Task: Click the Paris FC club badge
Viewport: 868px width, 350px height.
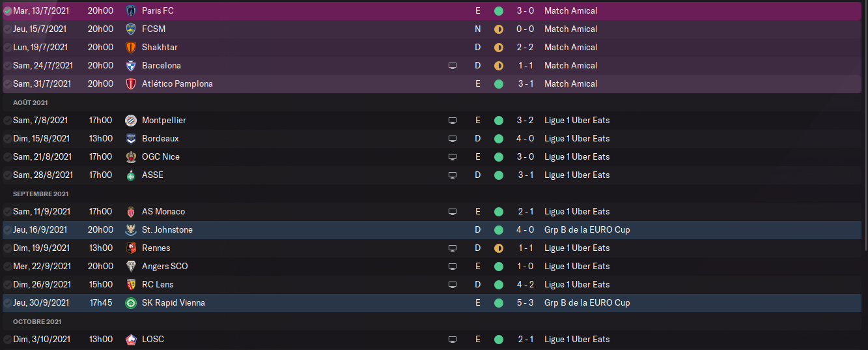Action: point(131,11)
